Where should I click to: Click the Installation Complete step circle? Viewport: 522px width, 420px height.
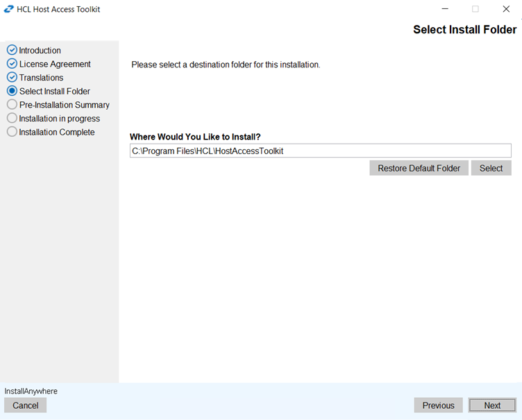(x=12, y=132)
